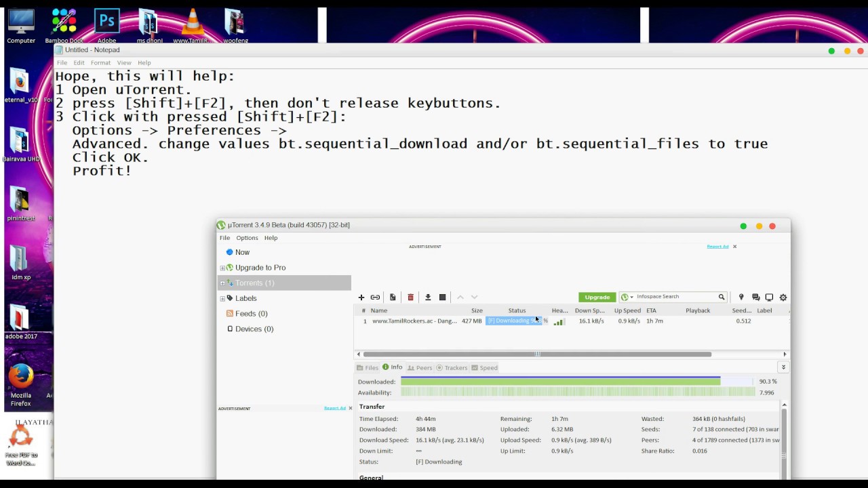Screen dimensions: 868x488
Task: Open the VLC www.TamilR... desktop file
Action: pos(193,27)
